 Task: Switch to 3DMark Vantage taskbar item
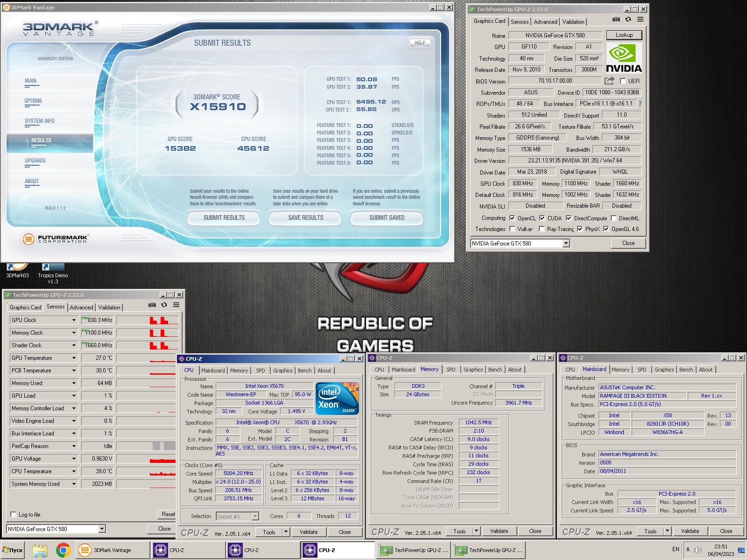[113, 550]
